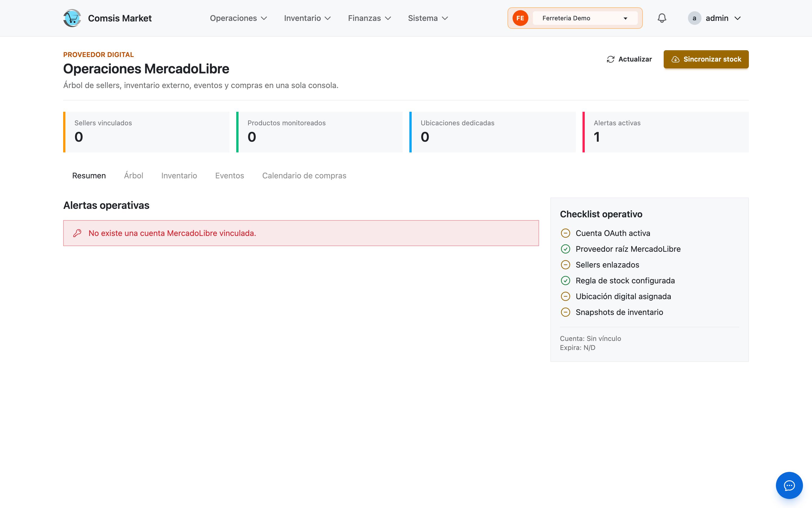
Task: Switch to the Árbol tab
Action: pyautogui.click(x=134, y=176)
